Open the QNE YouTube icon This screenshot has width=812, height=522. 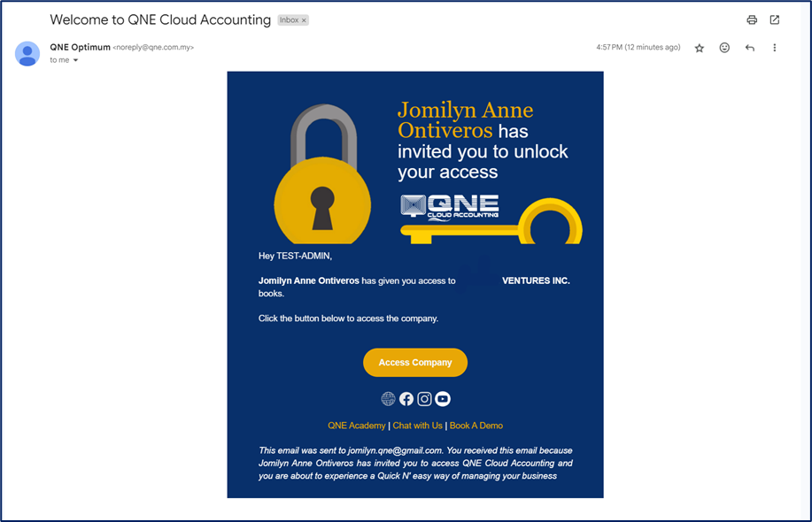[x=443, y=399]
